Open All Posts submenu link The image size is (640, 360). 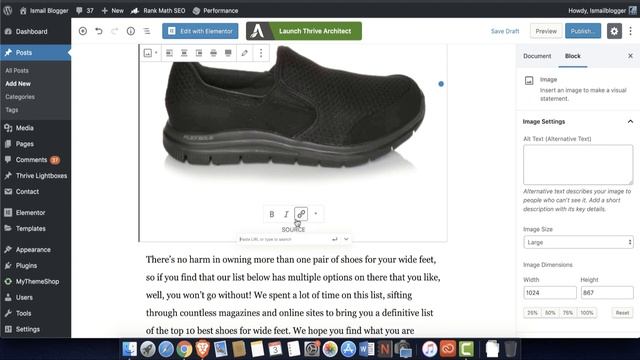(x=17, y=71)
